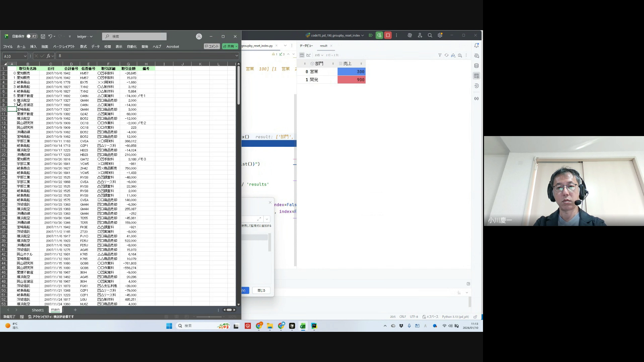Stop the running debug session
The height and width of the screenshot is (362, 644).
click(388, 35)
